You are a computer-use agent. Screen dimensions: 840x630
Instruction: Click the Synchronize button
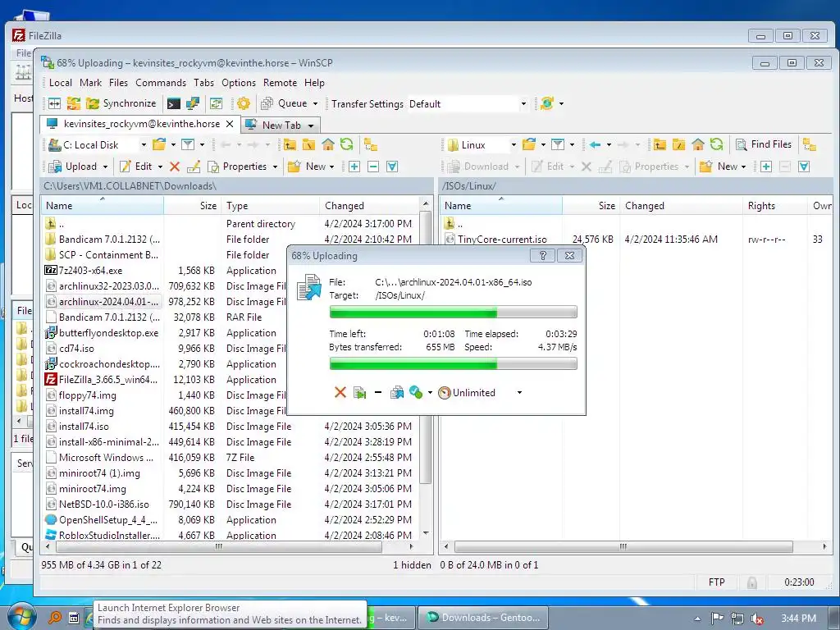[x=122, y=103]
